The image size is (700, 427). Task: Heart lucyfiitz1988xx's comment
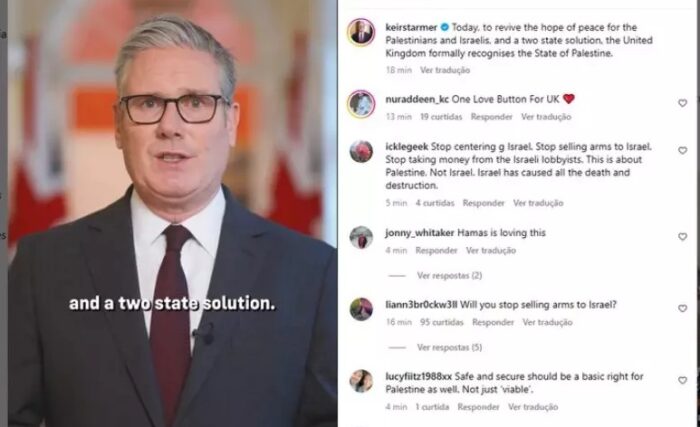pyautogui.click(x=682, y=381)
